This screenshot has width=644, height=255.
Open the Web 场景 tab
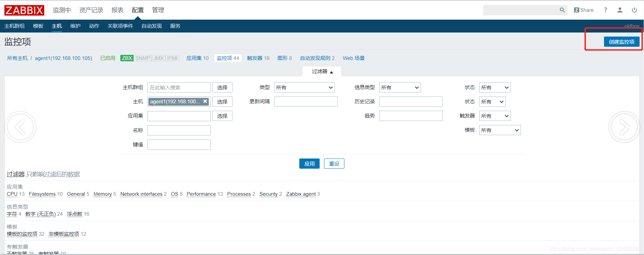(354, 58)
